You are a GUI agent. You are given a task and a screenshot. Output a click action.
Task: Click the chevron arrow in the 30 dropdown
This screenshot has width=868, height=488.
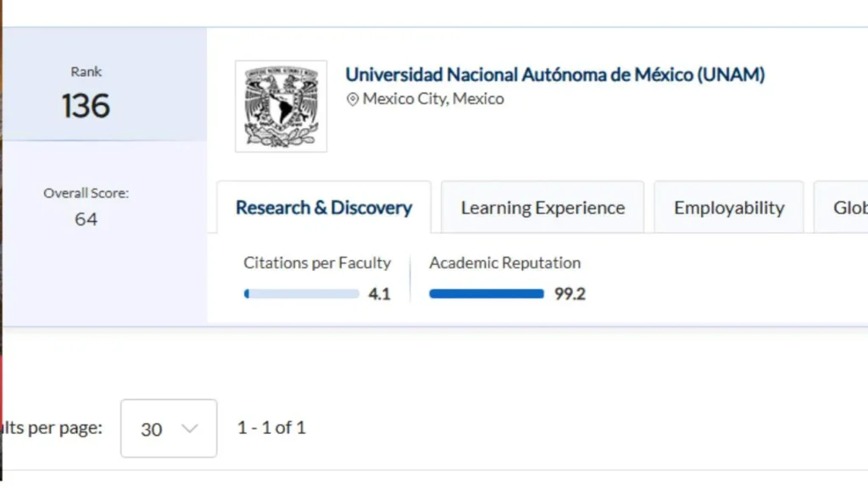(189, 429)
